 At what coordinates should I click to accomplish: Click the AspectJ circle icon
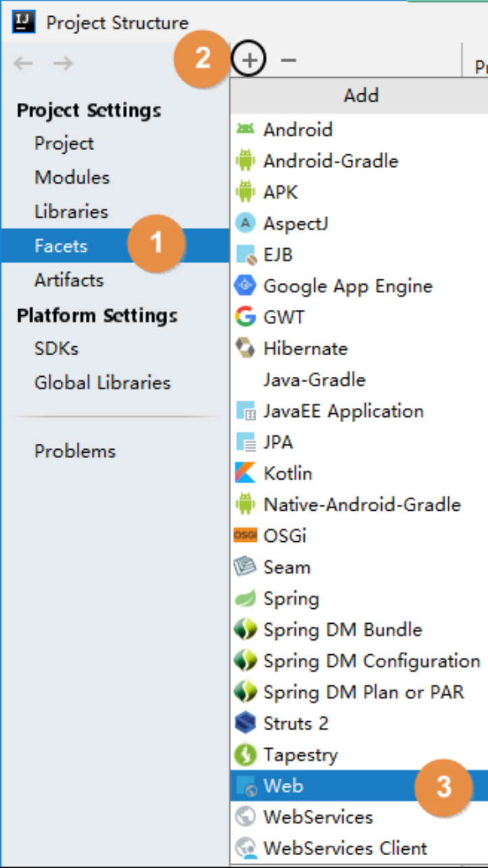245,223
